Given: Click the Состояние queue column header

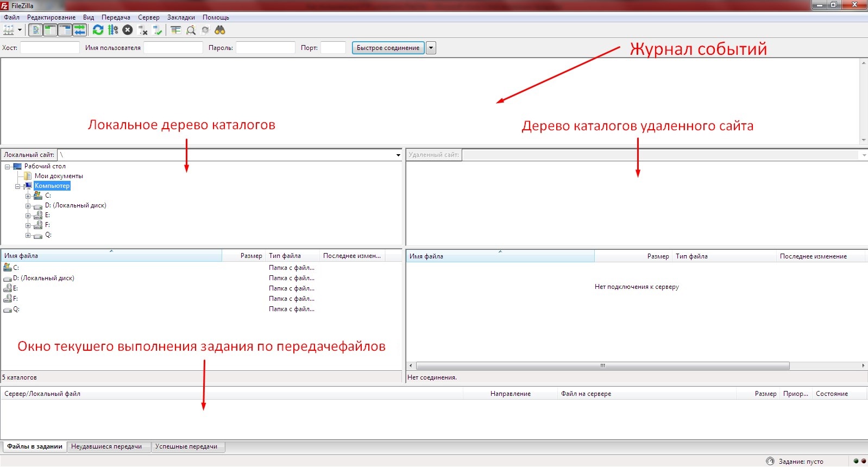Looking at the screenshot, I should click(839, 394).
